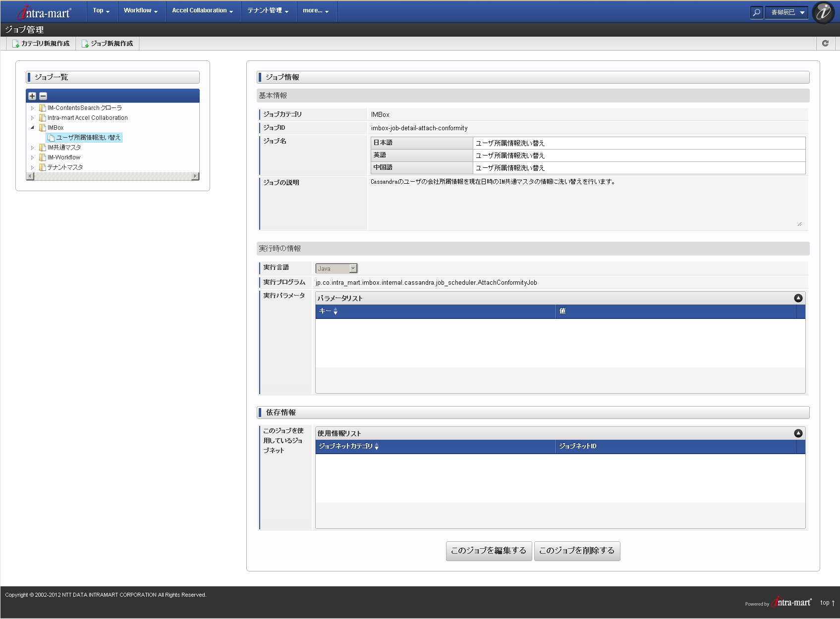Collapse the パラメータリスト panel with arrow icon
Screen dimensions: 840x619
click(798, 298)
